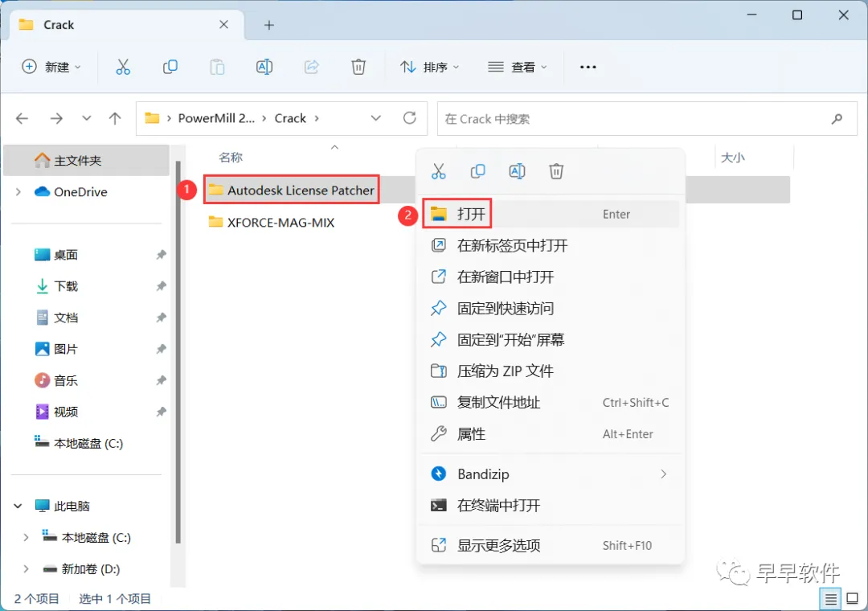The image size is (868, 611).
Task: Select 复制文件地址
Action: (x=551, y=403)
